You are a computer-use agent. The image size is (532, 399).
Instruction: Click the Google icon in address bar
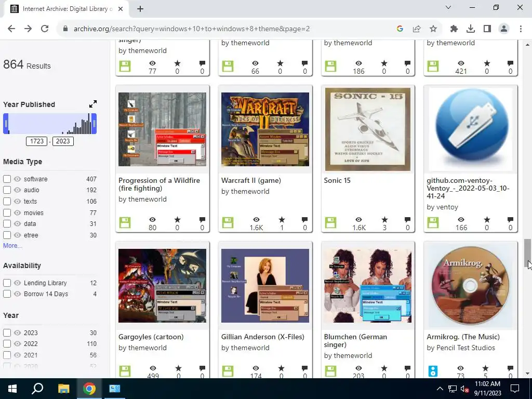click(x=400, y=29)
